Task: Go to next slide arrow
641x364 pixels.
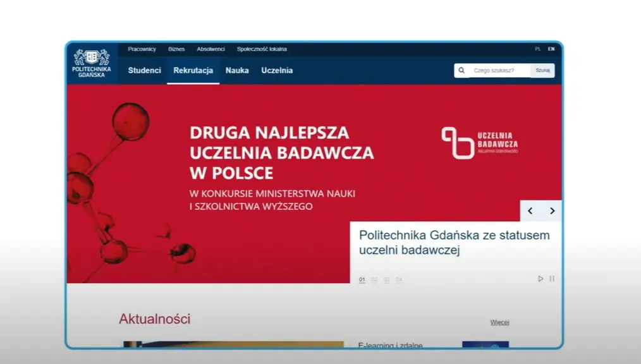Action: (552, 211)
